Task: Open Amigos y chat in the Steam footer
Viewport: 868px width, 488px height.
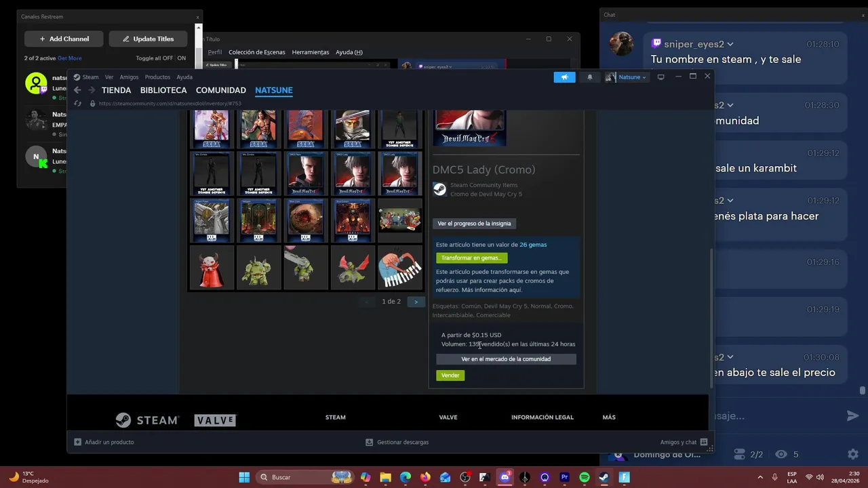Action: (684, 442)
